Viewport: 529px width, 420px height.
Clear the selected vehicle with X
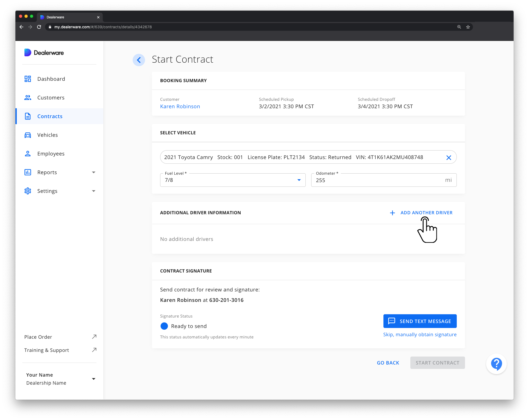point(449,157)
